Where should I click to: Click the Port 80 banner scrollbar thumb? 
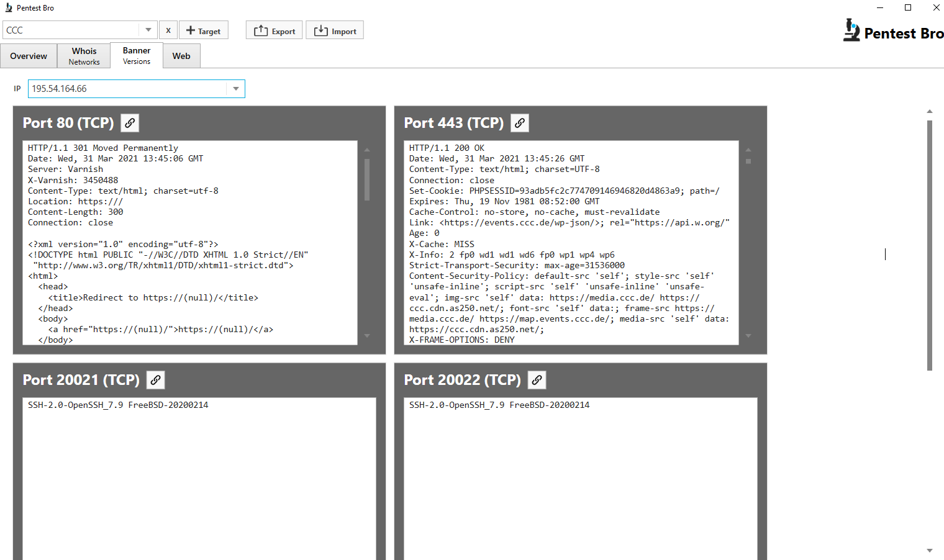coord(367,179)
